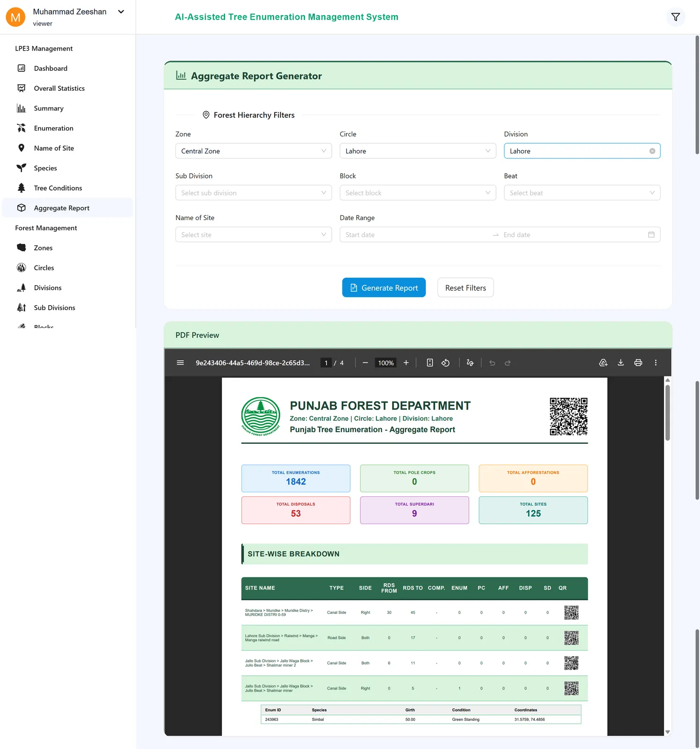Navigate to Enumeration
Viewport: 700px width, 749px height.
(x=68, y=128)
